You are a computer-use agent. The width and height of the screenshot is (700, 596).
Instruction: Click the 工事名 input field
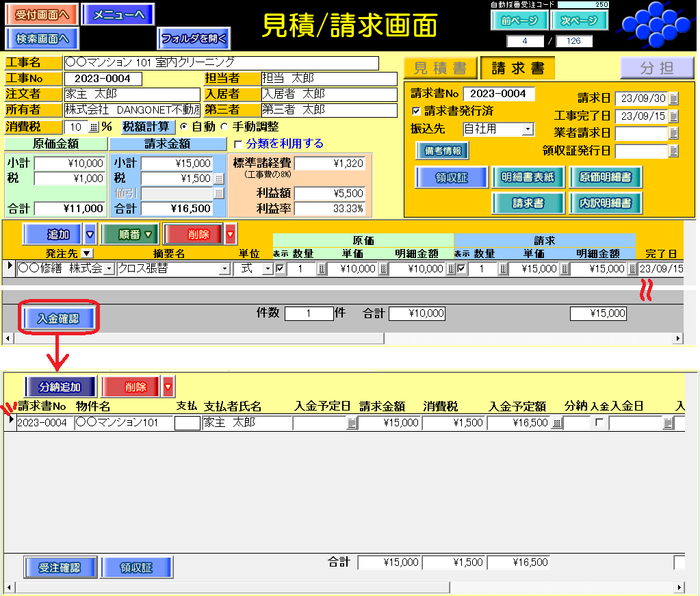pos(220,63)
